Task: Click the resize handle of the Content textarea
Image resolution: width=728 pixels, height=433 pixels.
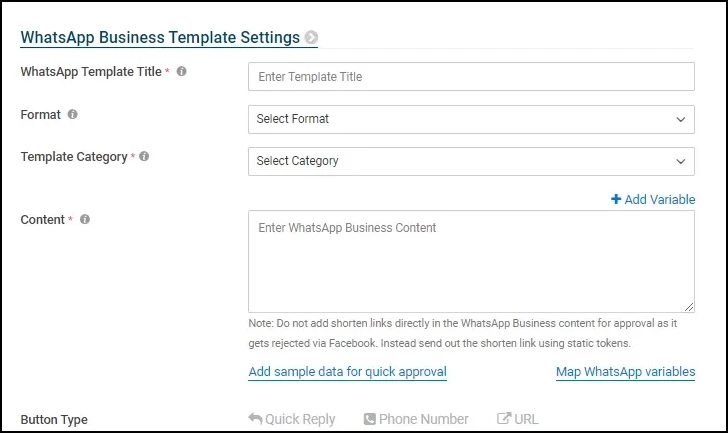Action: [689, 307]
